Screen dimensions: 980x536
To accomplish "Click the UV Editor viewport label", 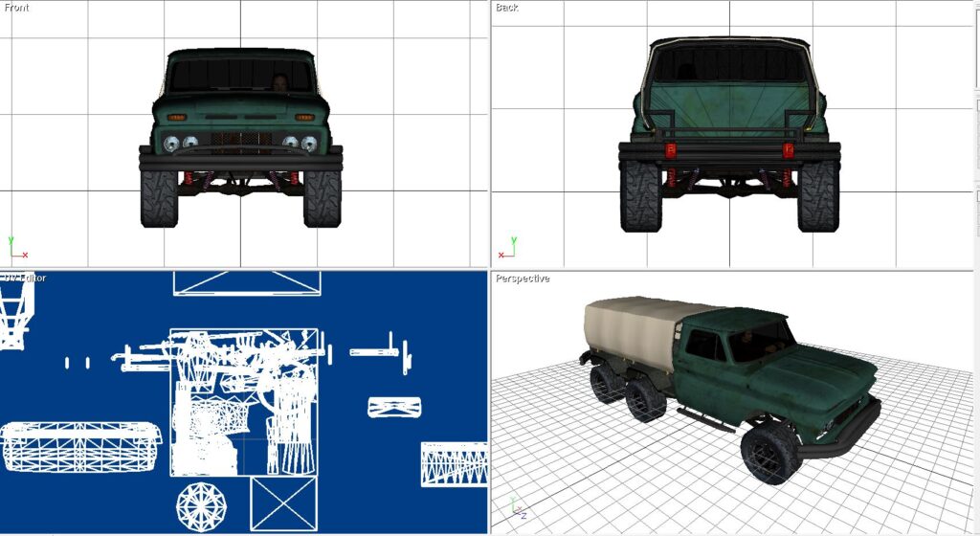I will pos(24,278).
